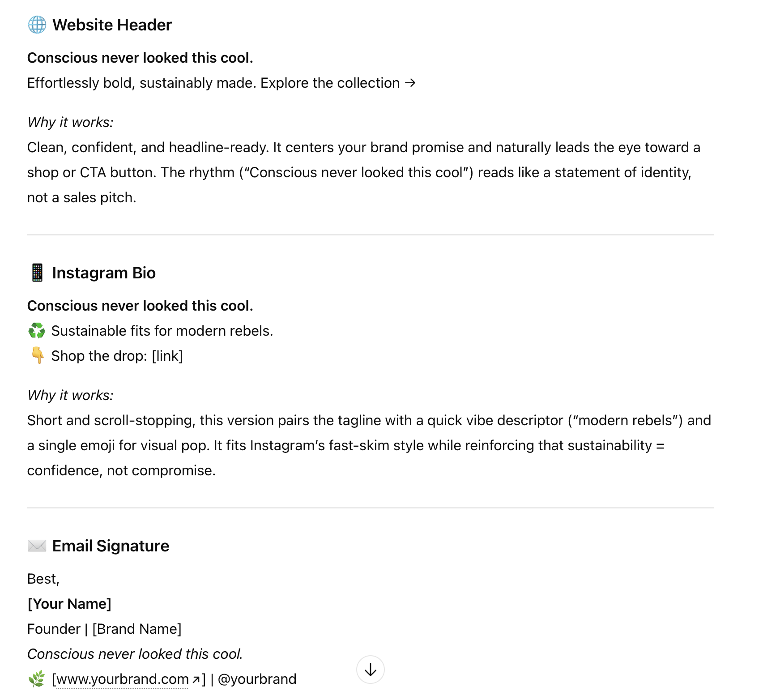
Task: Click the green recycle emoji
Action: point(37,331)
